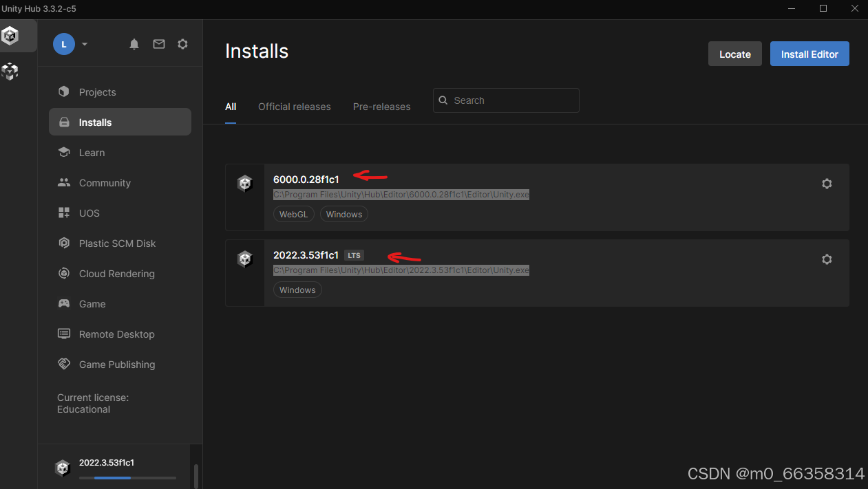The width and height of the screenshot is (868, 489).
Task: Click Unity logo of 2022.3.53f1c1 install row
Action: click(245, 259)
